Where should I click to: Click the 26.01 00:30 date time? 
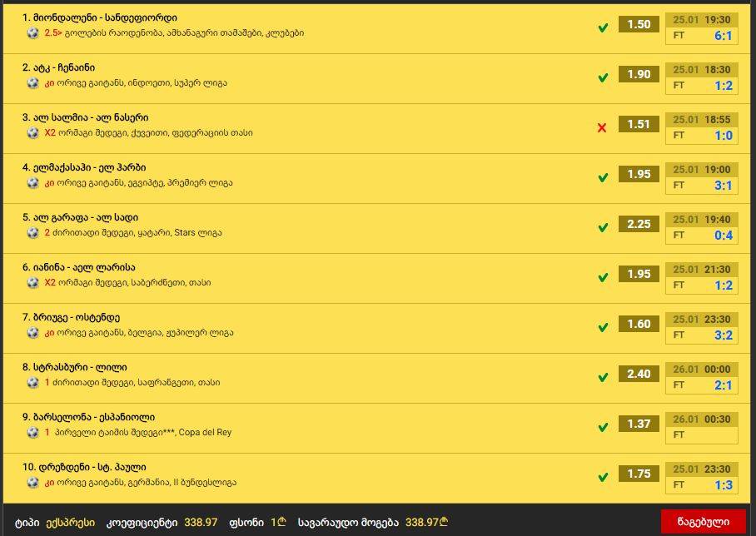point(702,419)
